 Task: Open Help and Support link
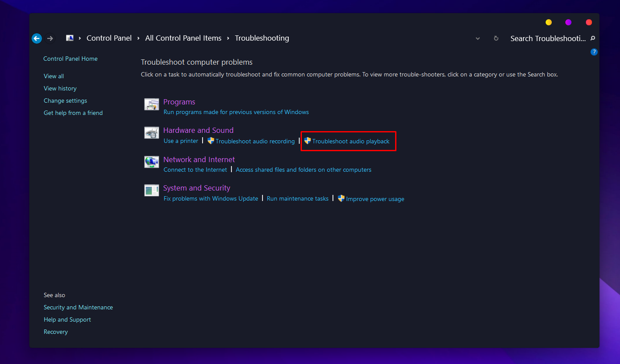67,319
